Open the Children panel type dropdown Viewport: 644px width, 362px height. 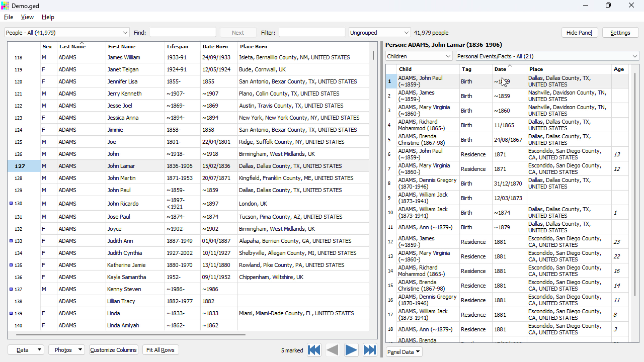pyautogui.click(x=419, y=56)
